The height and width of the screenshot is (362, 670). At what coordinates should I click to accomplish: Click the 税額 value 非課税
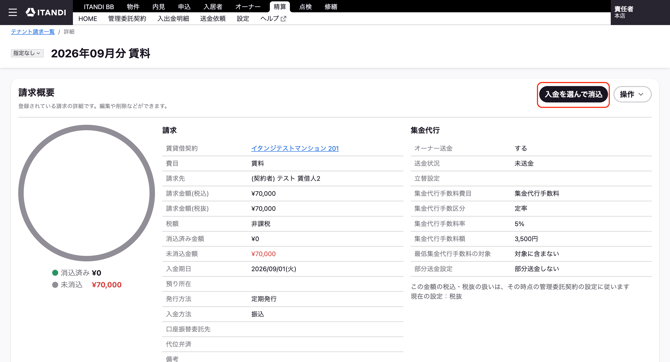(261, 224)
